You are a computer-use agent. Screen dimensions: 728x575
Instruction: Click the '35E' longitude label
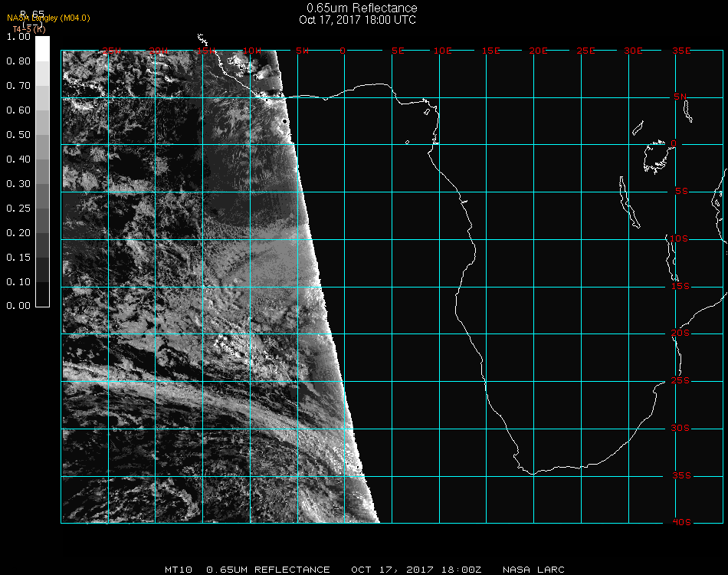click(x=681, y=51)
